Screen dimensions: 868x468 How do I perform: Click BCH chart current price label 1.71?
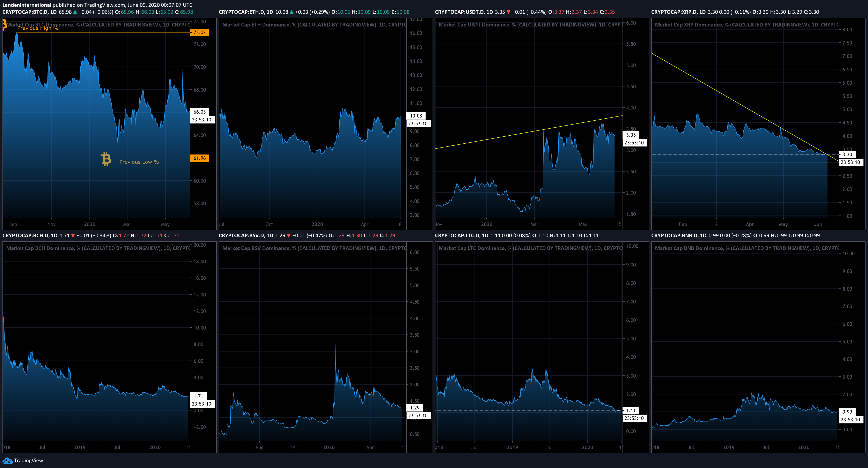click(198, 396)
